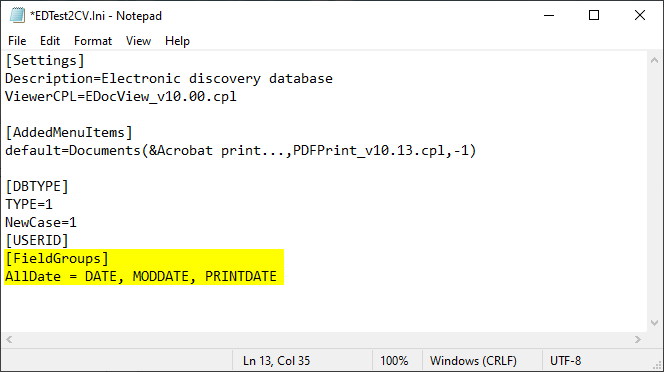This screenshot has height=372, width=664.
Task: Open the View menu
Action: coord(138,41)
